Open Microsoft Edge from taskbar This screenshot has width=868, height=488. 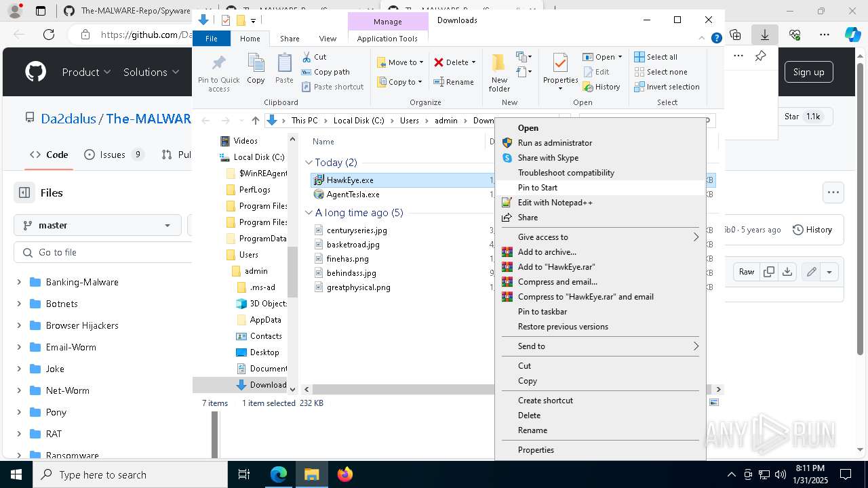pyautogui.click(x=279, y=474)
